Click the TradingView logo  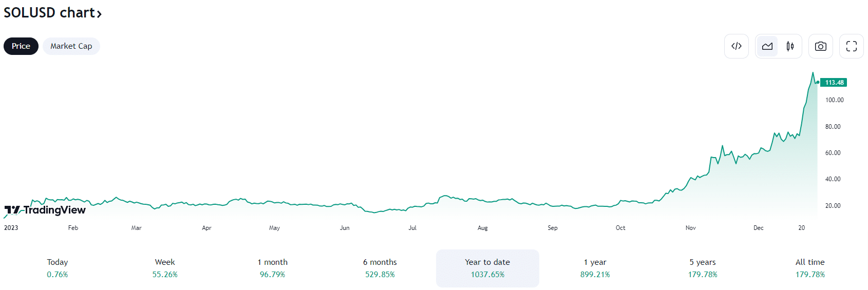pos(45,210)
